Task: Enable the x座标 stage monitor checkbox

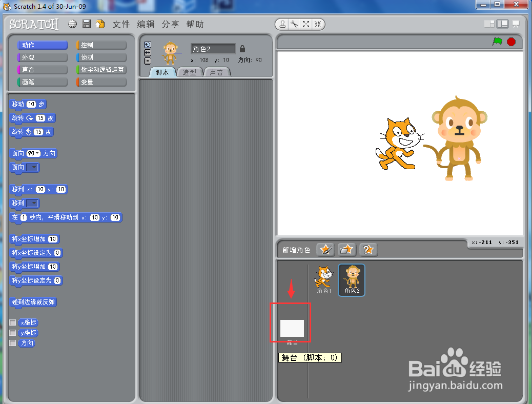Action: (x=12, y=322)
